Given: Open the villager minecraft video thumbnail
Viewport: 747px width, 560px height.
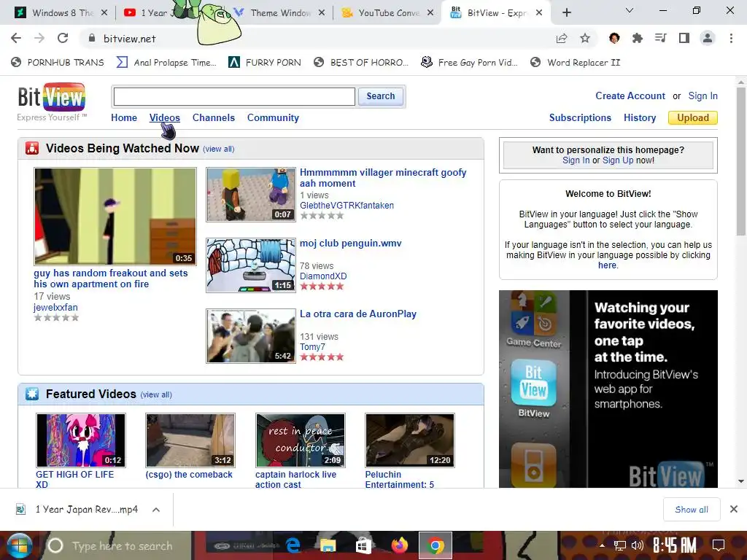Looking at the screenshot, I should pos(251,194).
